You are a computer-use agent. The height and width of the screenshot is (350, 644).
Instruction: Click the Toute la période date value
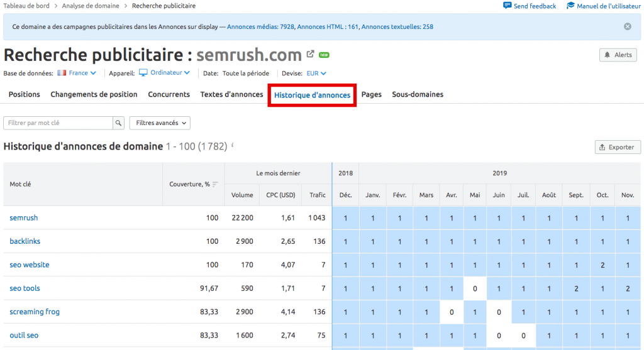pyautogui.click(x=246, y=74)
